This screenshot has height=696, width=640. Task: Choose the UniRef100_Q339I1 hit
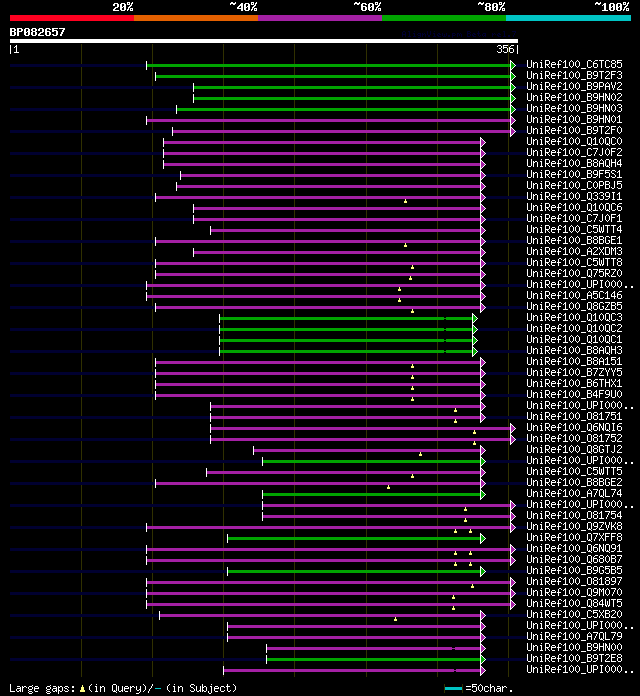click(x=574, y=196)
